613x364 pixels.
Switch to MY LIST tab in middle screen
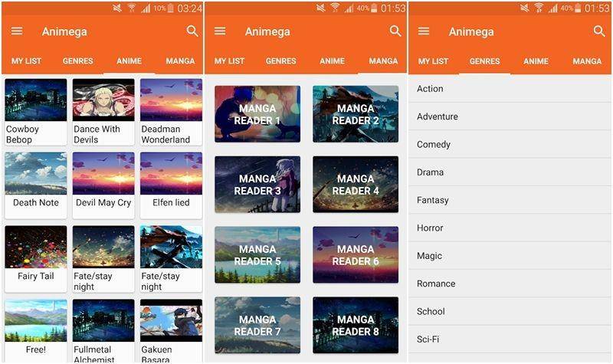(x=229, y=61)
